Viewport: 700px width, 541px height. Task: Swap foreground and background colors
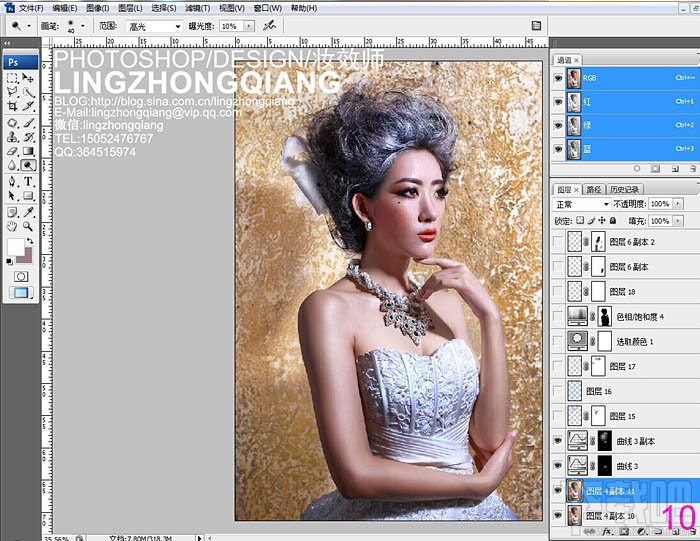click(x=29, y=241)
